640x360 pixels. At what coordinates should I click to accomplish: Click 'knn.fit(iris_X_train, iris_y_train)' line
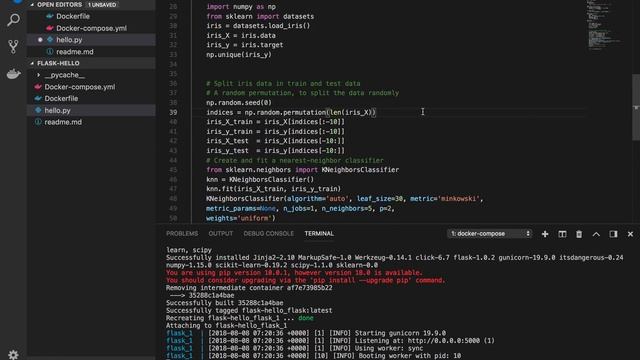273,189
